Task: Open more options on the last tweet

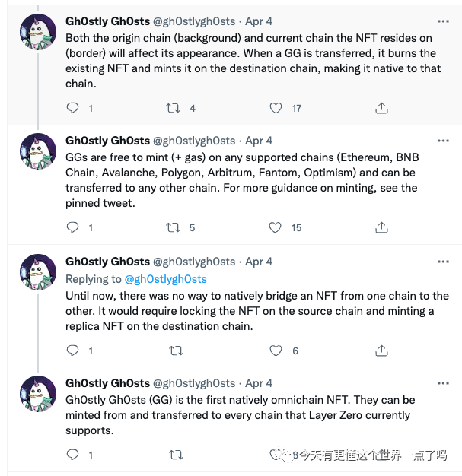Action: click(x=442, y=383)
